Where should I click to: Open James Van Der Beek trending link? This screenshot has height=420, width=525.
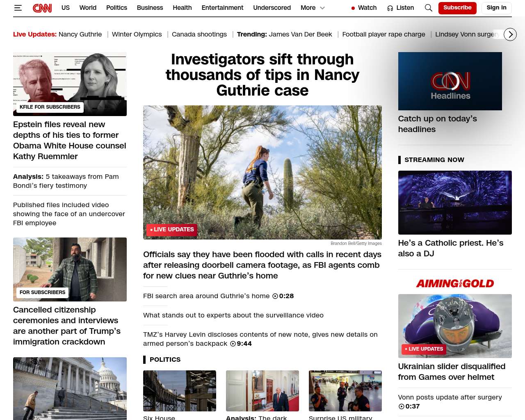(x=300, y=34)
